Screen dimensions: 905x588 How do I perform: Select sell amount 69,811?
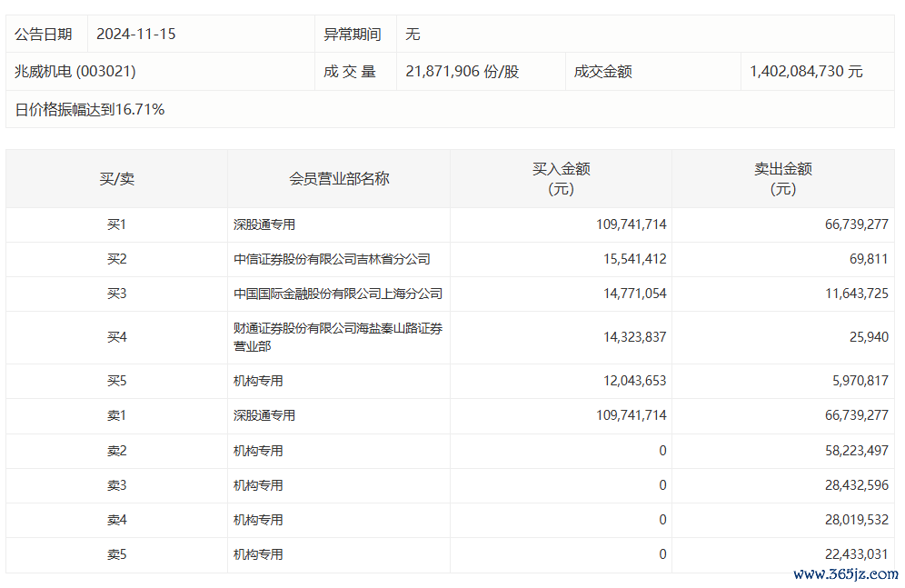point(869,259)
